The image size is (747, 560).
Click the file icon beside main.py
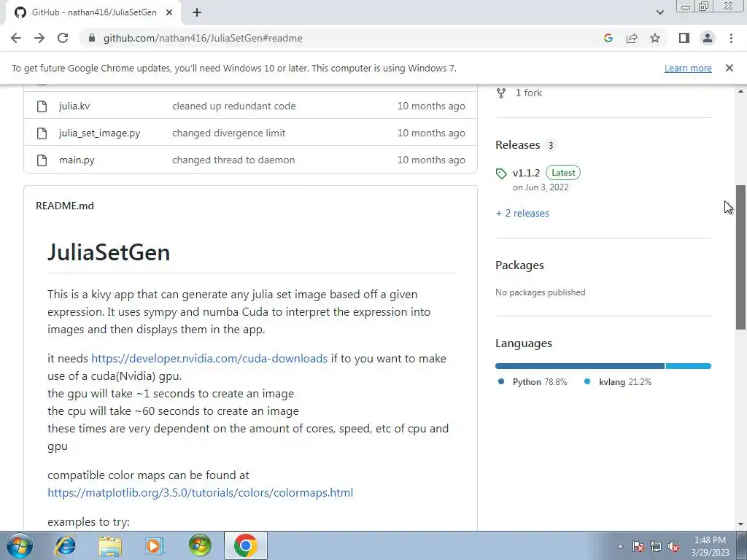pos(42,160)
